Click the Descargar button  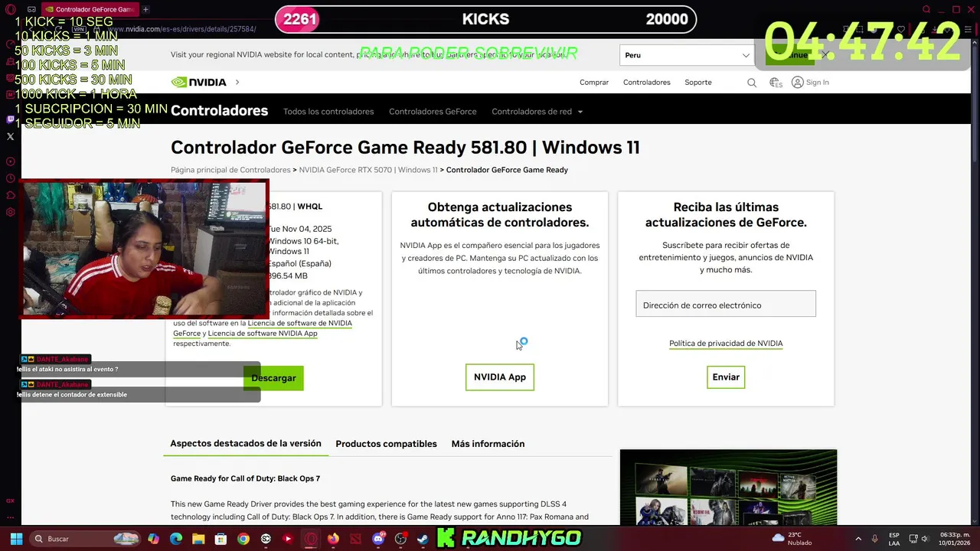273,378
